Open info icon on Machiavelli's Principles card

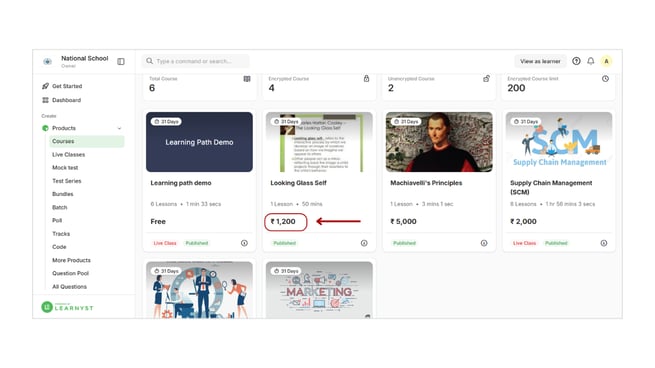pyautogui.click(x=484, y=243)
